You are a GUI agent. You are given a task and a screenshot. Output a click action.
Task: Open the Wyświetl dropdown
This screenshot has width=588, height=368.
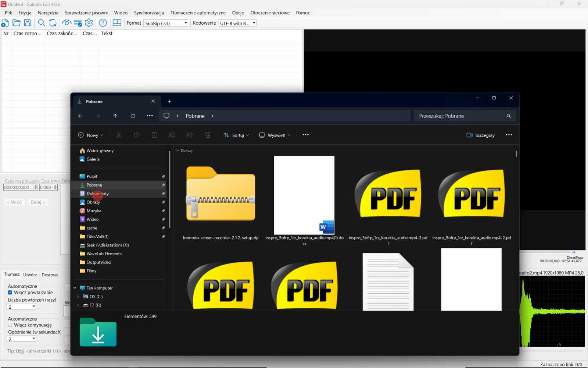click(x=275, y=135)
